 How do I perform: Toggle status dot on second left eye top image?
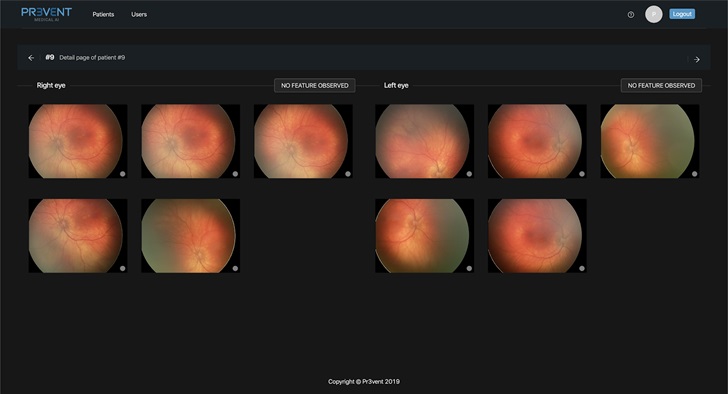(582, 174)
